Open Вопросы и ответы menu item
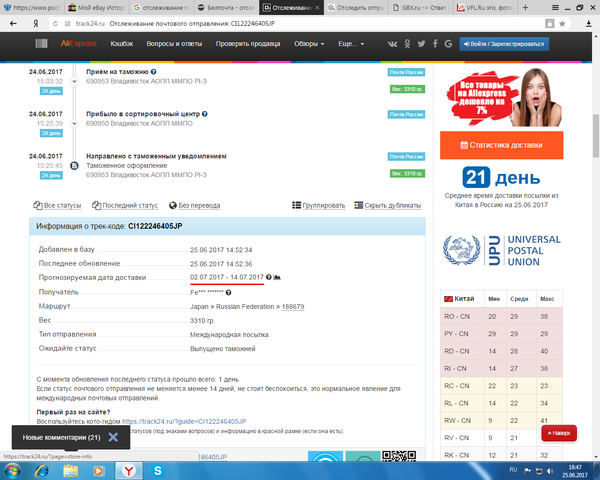The height and width of the screenshot is (480, 600). point(174,44)
